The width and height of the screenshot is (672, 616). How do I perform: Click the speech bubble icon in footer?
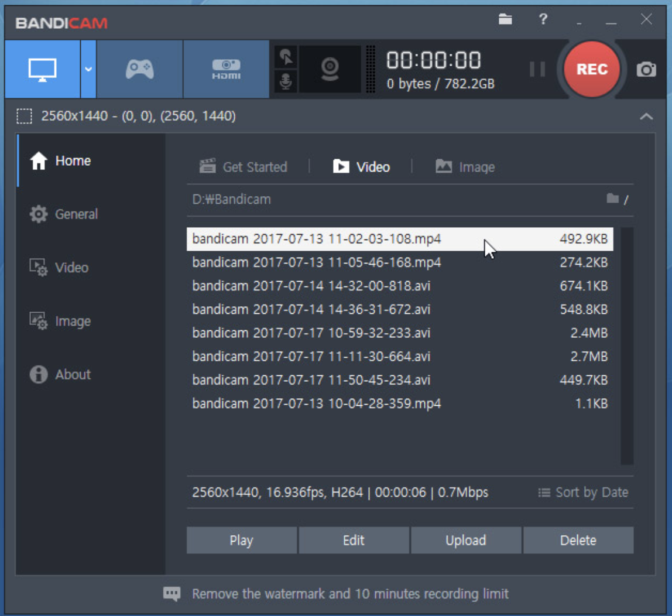[x=172, y=594]
